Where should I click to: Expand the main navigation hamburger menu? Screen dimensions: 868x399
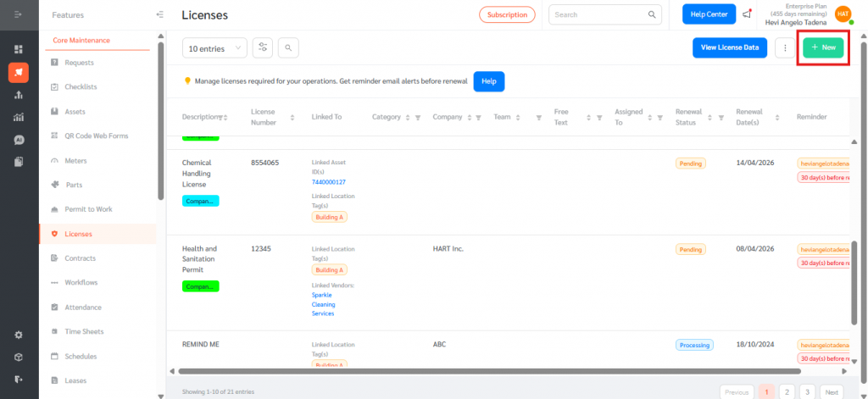click(19, 14)
